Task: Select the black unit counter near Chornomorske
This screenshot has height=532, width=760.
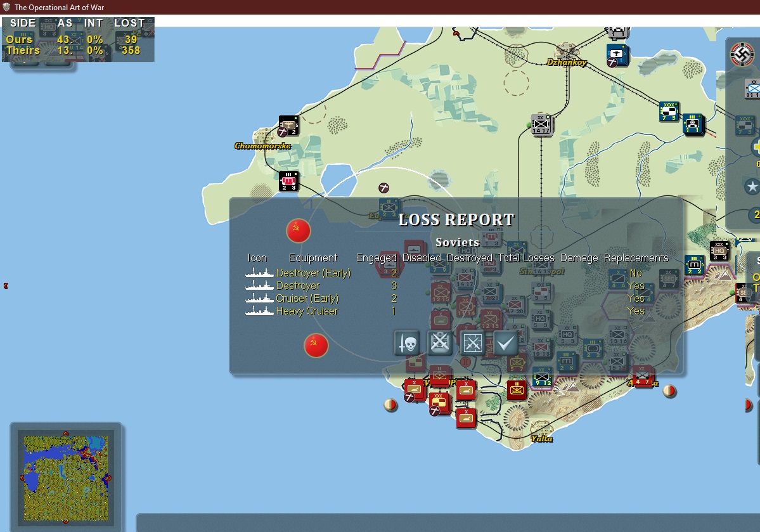Action: (x=288, y=126)
